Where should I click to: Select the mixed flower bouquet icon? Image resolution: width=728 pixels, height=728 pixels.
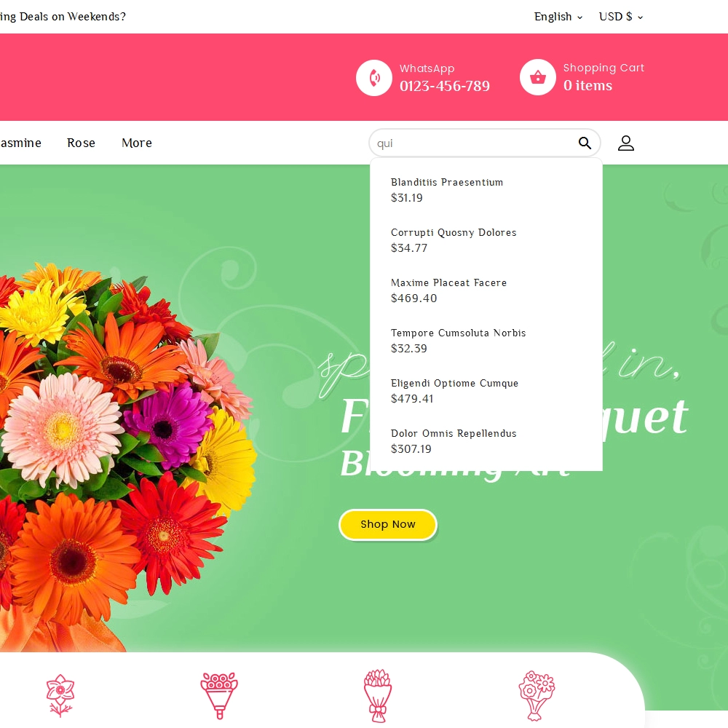[537, 695]
